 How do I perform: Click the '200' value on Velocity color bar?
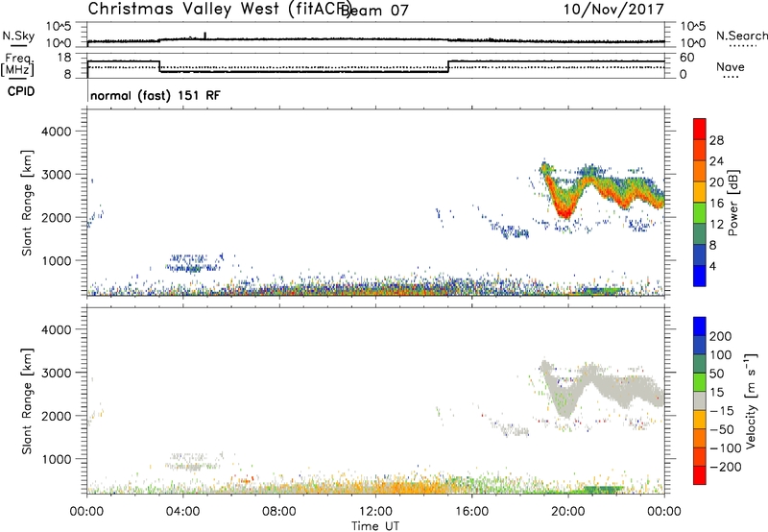click(x=721, y=336)
